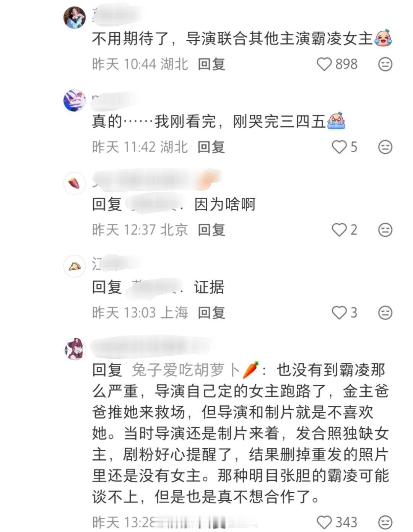Like the long comment with 343 likes

324,522
